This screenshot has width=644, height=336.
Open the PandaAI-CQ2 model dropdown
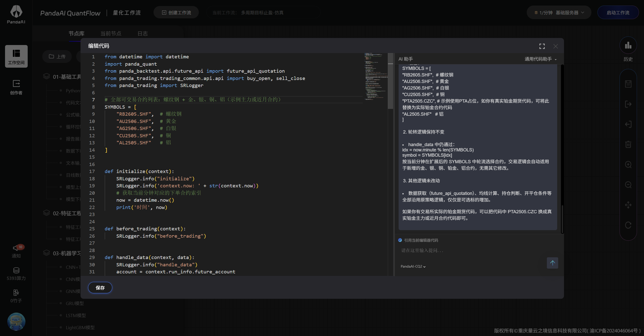(413, 266)
